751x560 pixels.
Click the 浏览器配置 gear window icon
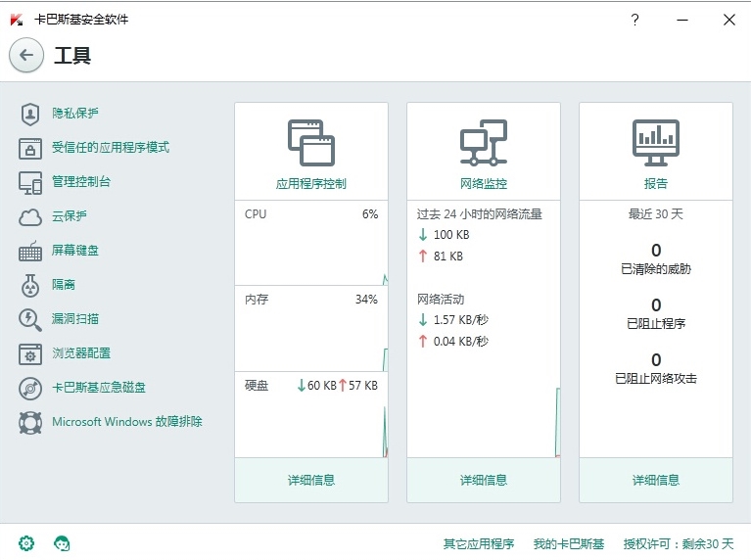pyautogui.click(x=30, y=354)
